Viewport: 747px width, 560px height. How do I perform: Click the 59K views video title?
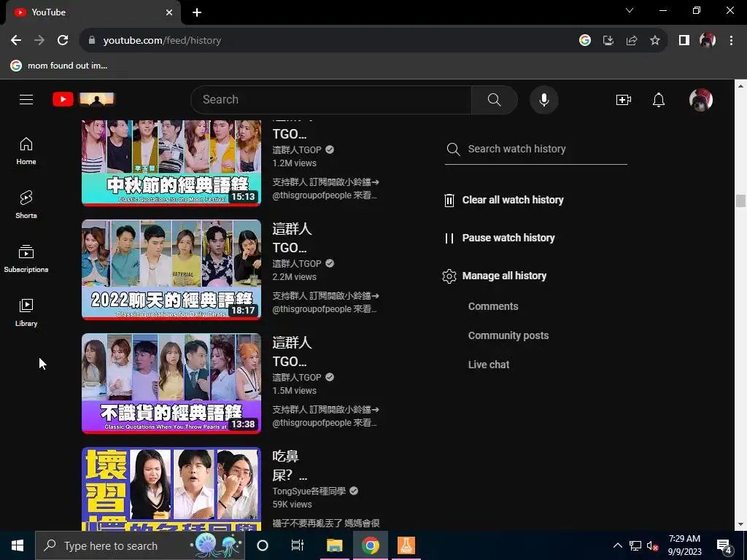click(290, 466)
